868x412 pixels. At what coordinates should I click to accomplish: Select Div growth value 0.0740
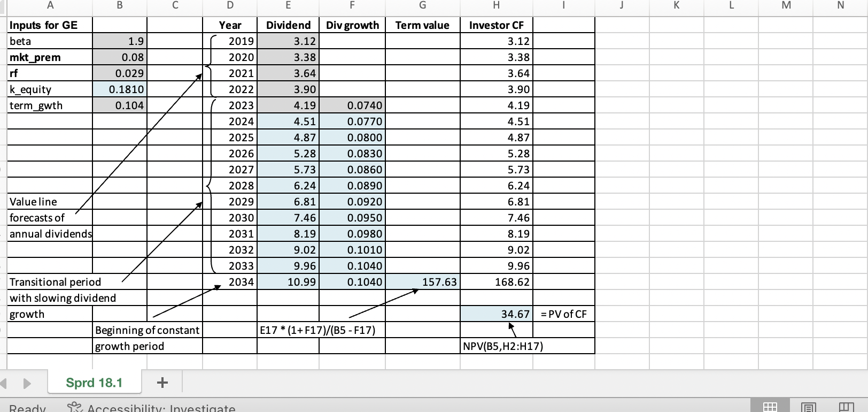tap(352, 105)
